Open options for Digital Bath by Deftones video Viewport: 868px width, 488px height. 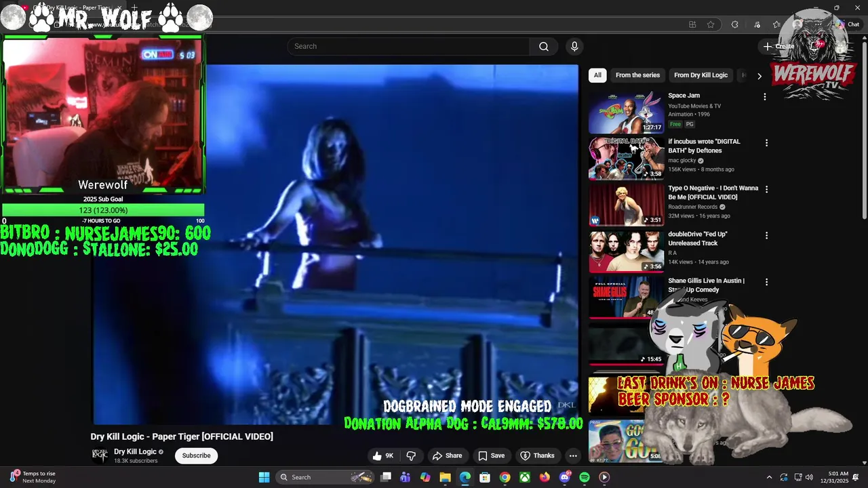(766, 143)
